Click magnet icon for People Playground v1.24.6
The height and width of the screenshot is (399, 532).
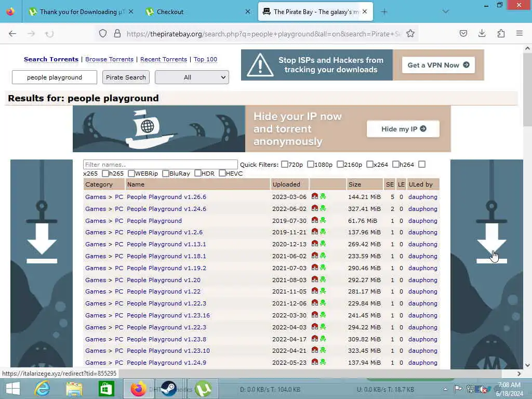pyautogui.click(x=314, y=208)
